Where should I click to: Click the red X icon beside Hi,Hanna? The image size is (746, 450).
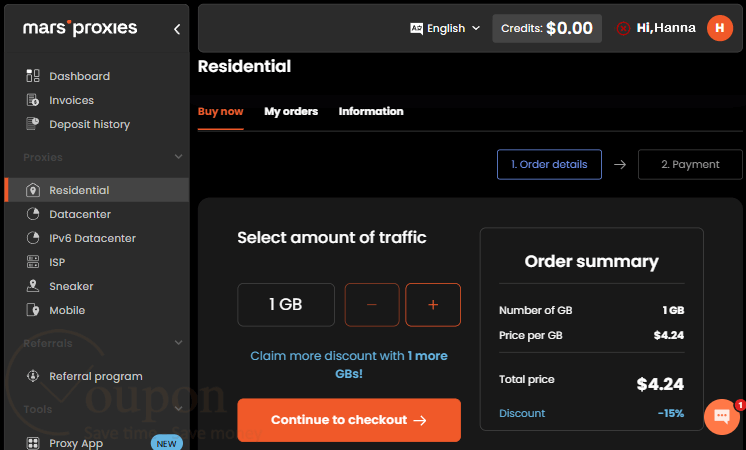(623, 29)
